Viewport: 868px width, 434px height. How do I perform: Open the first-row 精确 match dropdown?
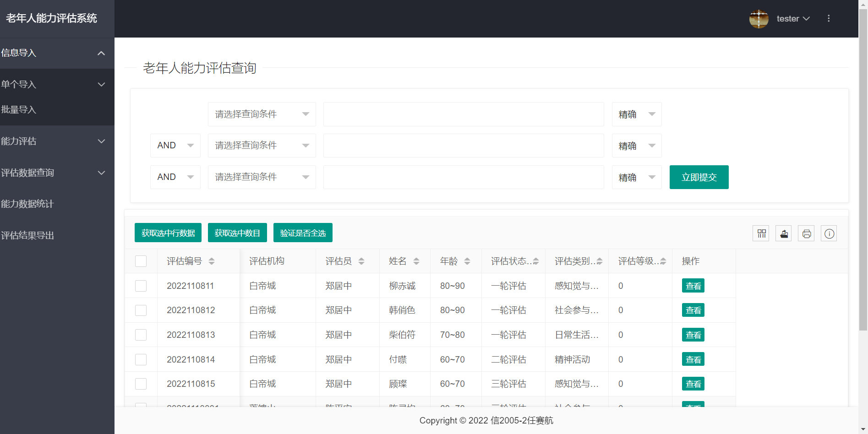tap(637, 114)
